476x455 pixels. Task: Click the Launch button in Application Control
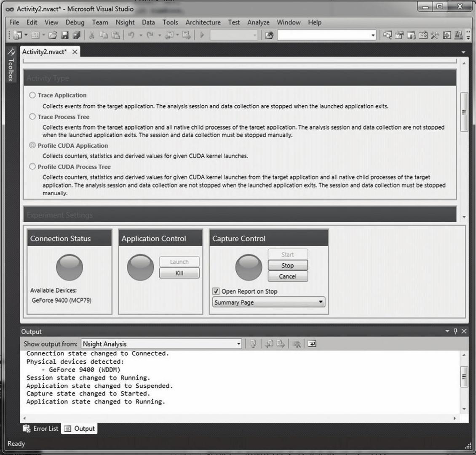click(x=179, y=262)
